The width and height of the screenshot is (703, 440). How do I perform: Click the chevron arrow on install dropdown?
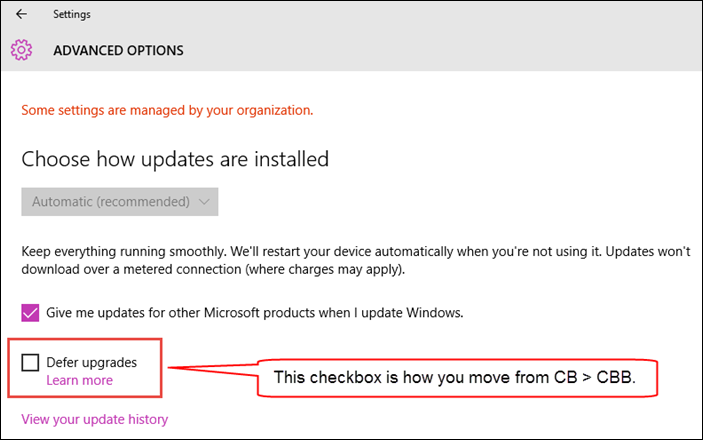pyautogui.click(x=204, y=201)
